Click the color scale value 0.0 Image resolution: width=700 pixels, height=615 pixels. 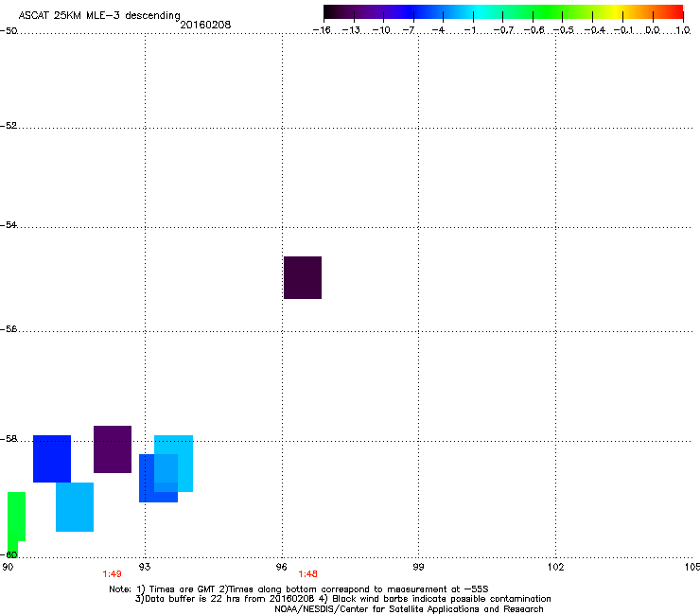click(653, 30)
